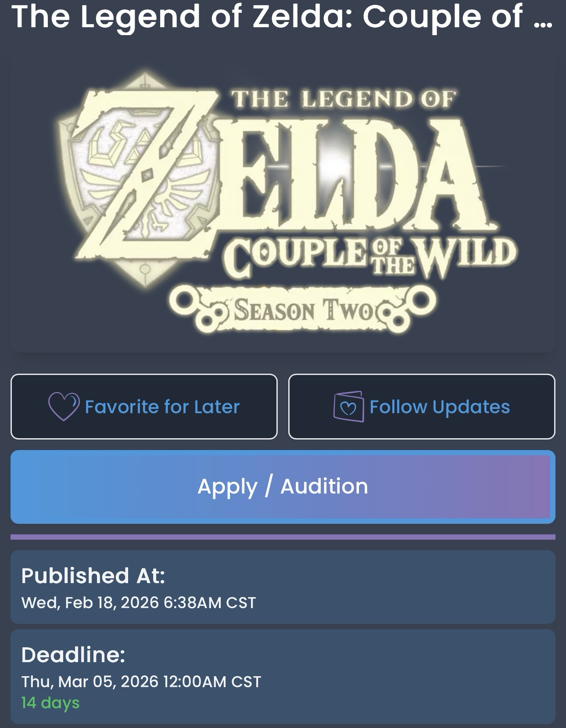Select the Published At info card
This screenshot has height=728, width=566.
tap(283, 587)
